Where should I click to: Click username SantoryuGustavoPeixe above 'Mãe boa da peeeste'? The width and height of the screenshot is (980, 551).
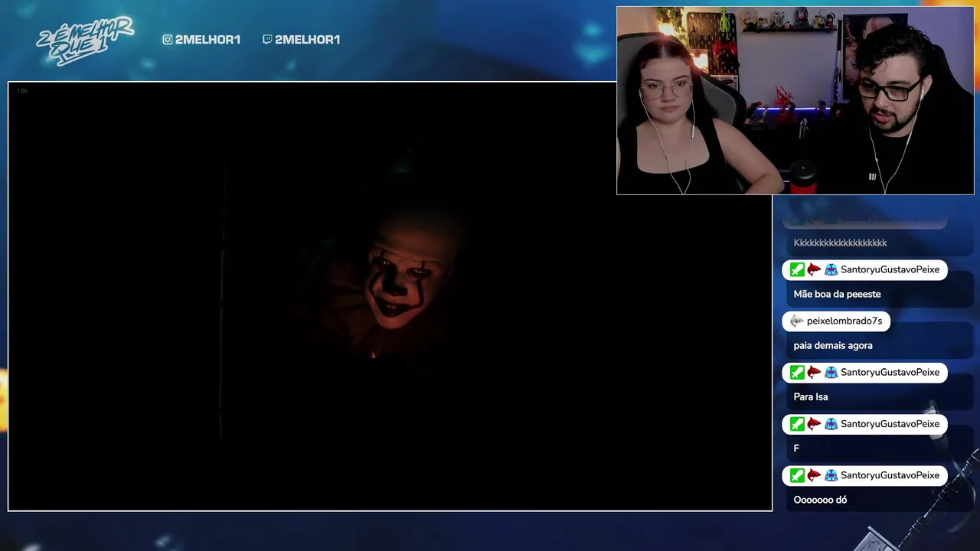(890, 269)
